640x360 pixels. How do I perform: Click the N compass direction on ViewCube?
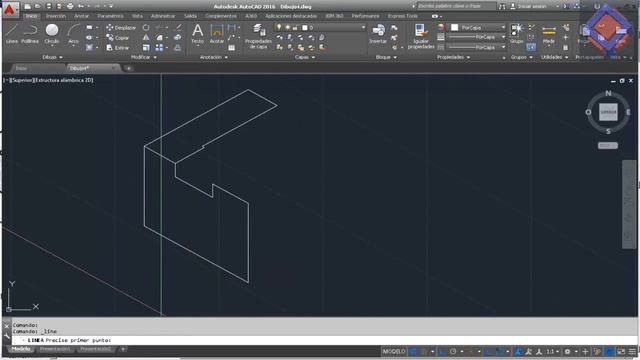coord(608,93)
